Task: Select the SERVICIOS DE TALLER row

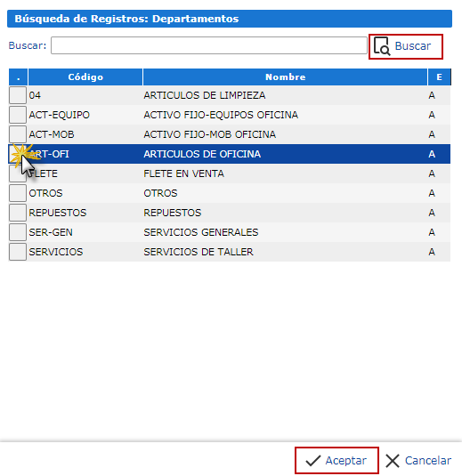Action: (230, 252)
